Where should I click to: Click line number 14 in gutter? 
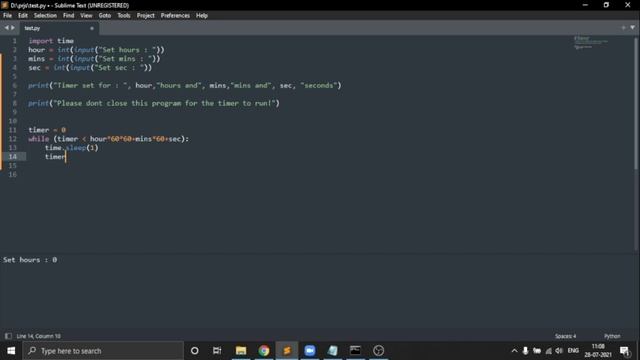click(13, 157)
